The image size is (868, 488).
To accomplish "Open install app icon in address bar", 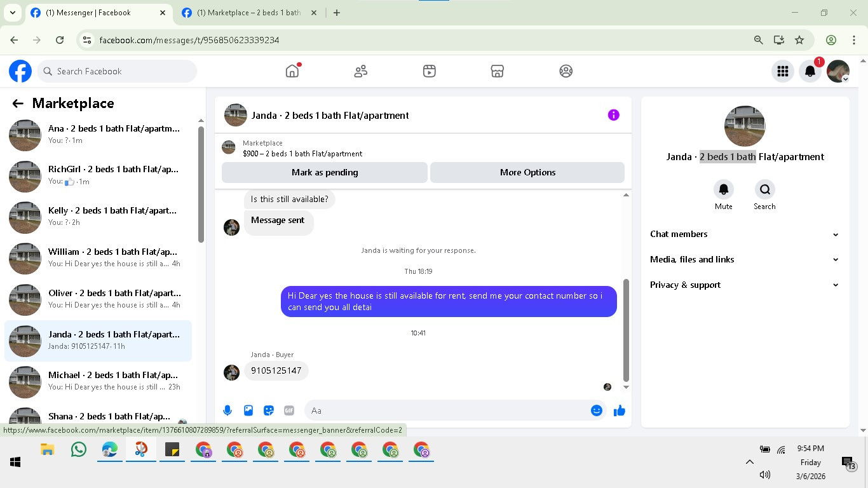I will tap(779, 40).
